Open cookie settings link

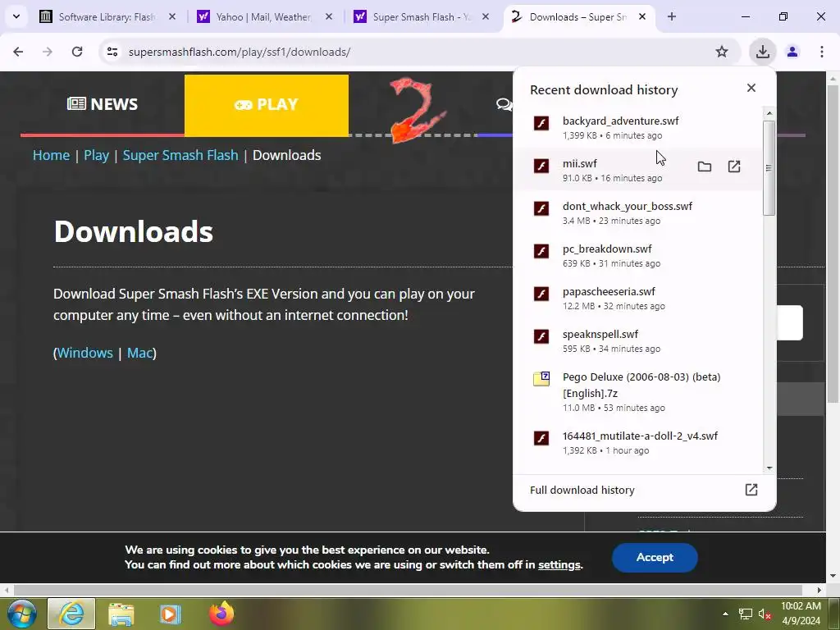click(559, 564)
